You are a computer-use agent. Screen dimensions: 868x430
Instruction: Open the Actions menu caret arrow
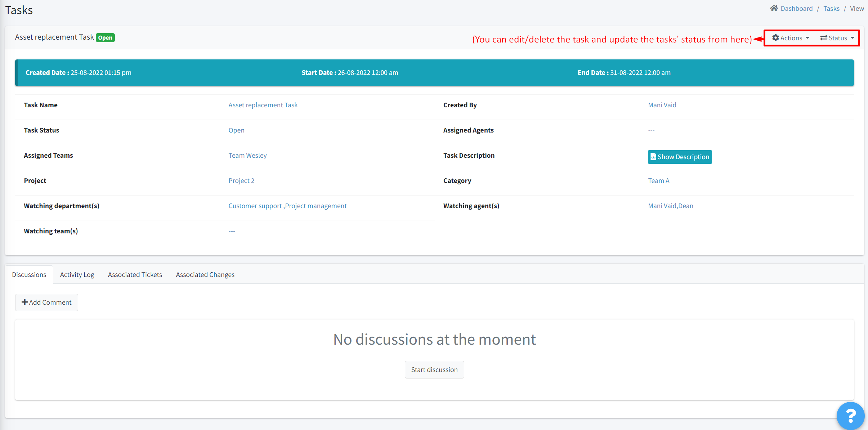pyautogui.click(x=807, y=38)
